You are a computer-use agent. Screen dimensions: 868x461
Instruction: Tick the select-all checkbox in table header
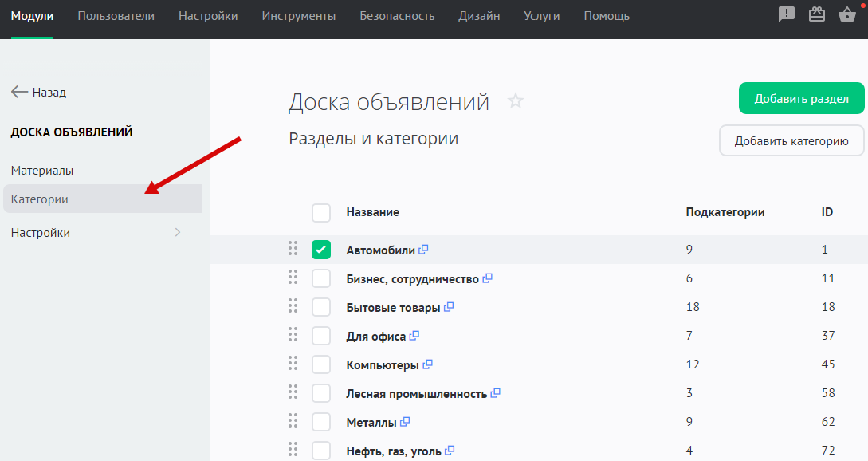tap(320, 212)
